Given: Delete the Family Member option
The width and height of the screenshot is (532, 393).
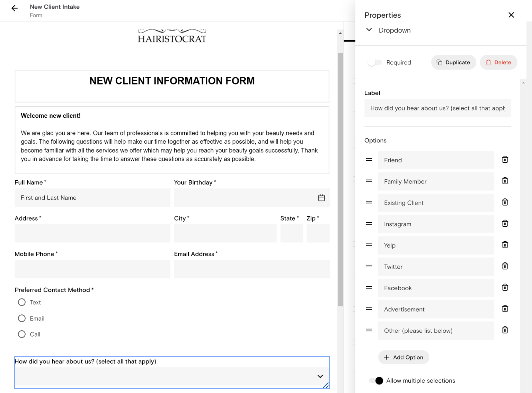Looking at the screenshot, I should 505,181.
